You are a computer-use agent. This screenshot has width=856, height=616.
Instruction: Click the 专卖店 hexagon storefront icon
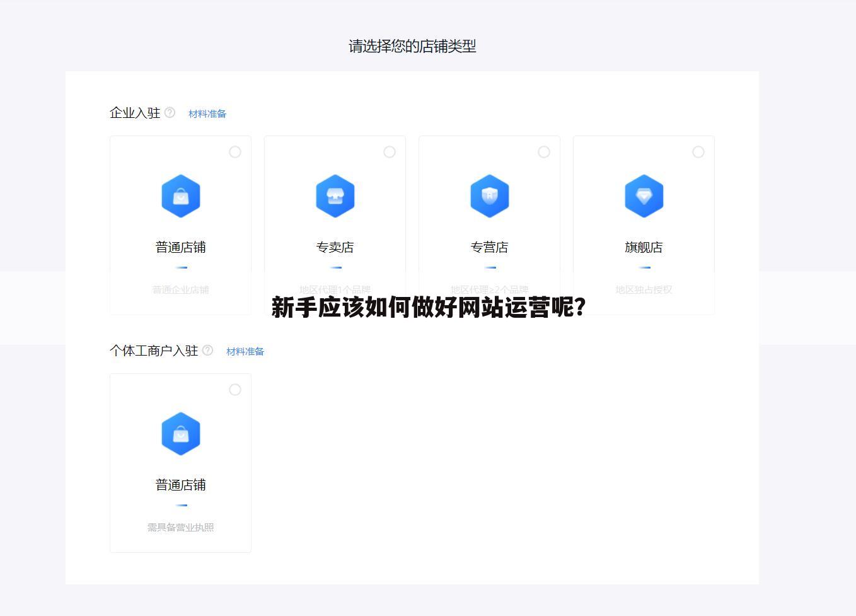pos(335,196)
